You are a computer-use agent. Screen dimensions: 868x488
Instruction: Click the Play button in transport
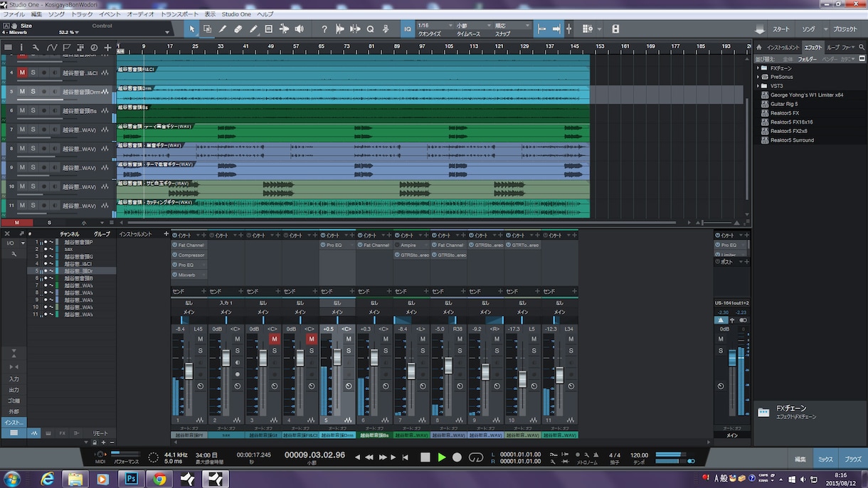442,457
